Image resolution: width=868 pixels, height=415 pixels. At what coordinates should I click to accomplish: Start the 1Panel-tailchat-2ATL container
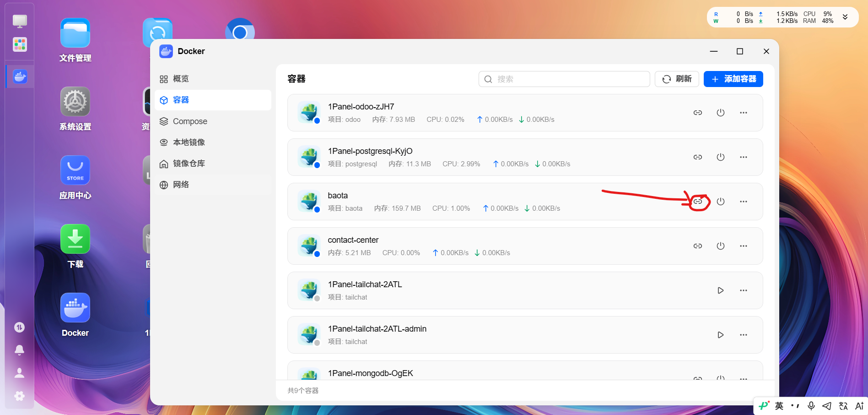pyautogui.click(x=720, y=290)
